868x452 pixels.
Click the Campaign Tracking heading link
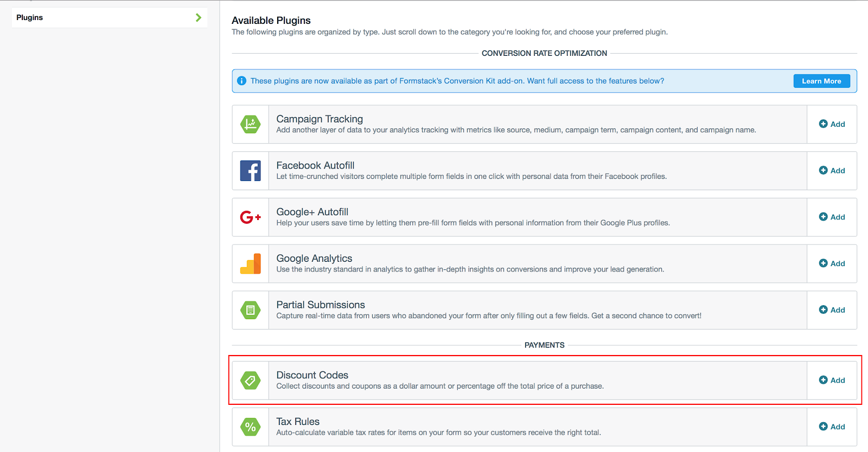coord(320,118)
